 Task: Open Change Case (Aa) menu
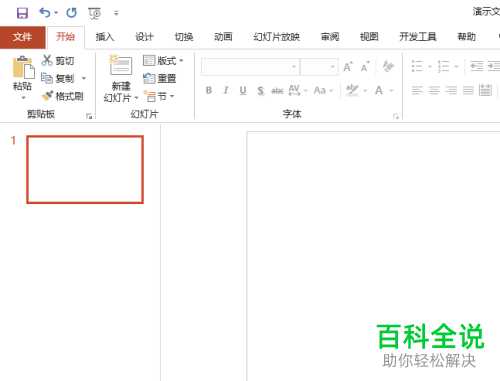(323, 90)
